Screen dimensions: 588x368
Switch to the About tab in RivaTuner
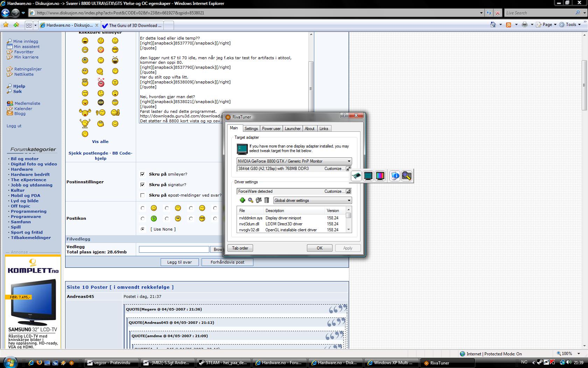[309, 129]
